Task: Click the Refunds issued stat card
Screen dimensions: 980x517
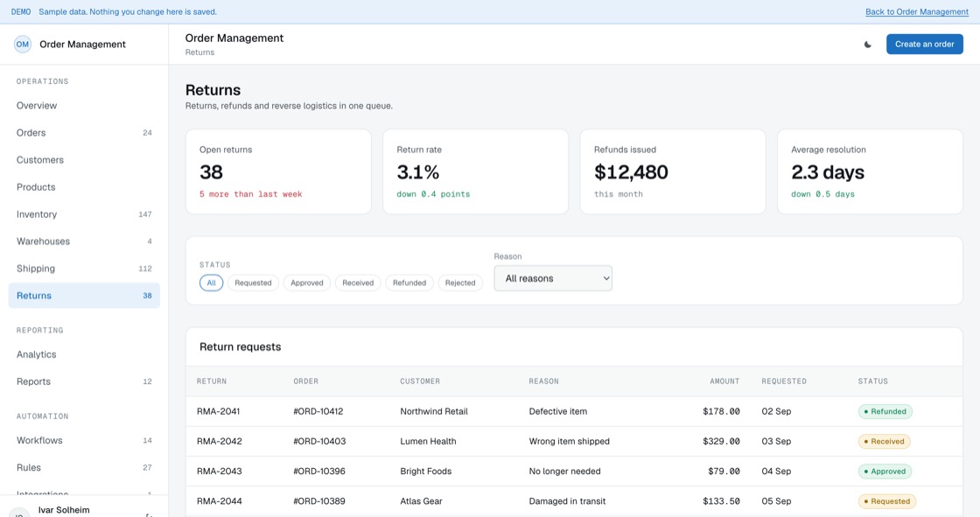Action: tap(673, 172)
